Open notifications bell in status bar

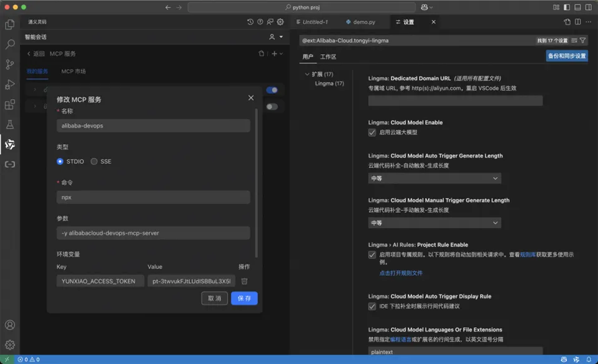point(589,360)
